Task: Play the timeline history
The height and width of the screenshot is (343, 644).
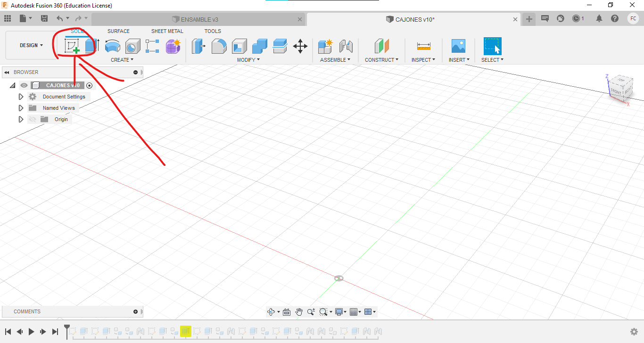Action: tap(31, 332)
